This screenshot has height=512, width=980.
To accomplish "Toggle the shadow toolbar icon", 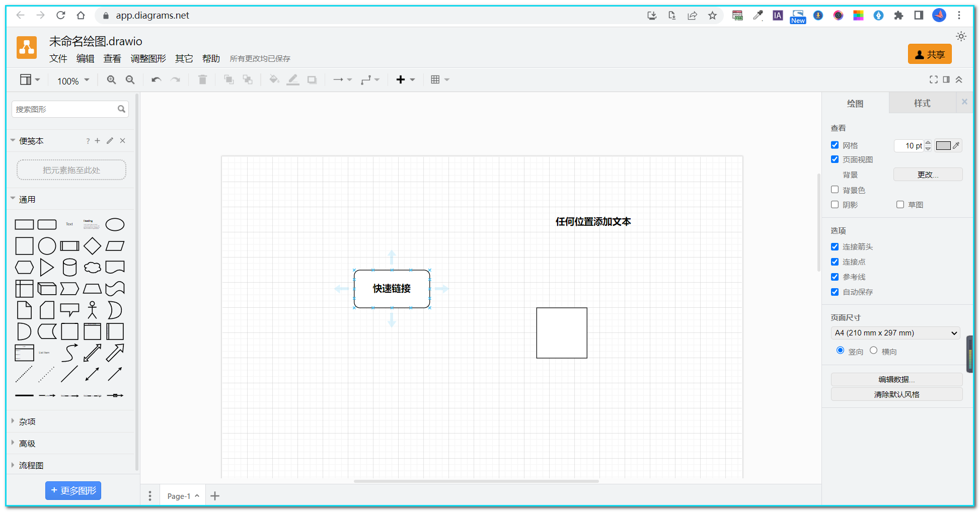I will (x=312, y=80).
